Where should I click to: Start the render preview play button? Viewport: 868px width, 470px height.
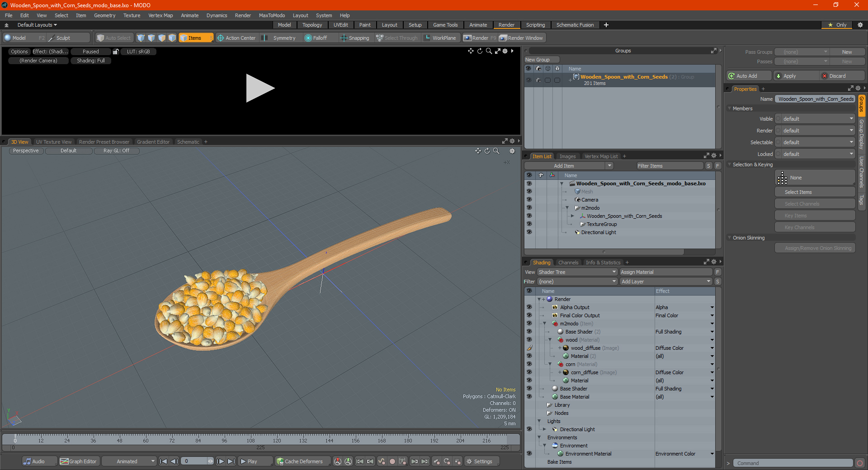point(260,88)
